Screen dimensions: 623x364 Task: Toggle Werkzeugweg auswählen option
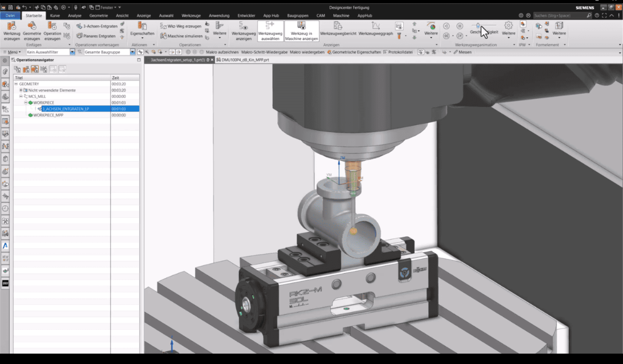pyautogui.click(x=270, y=30)
